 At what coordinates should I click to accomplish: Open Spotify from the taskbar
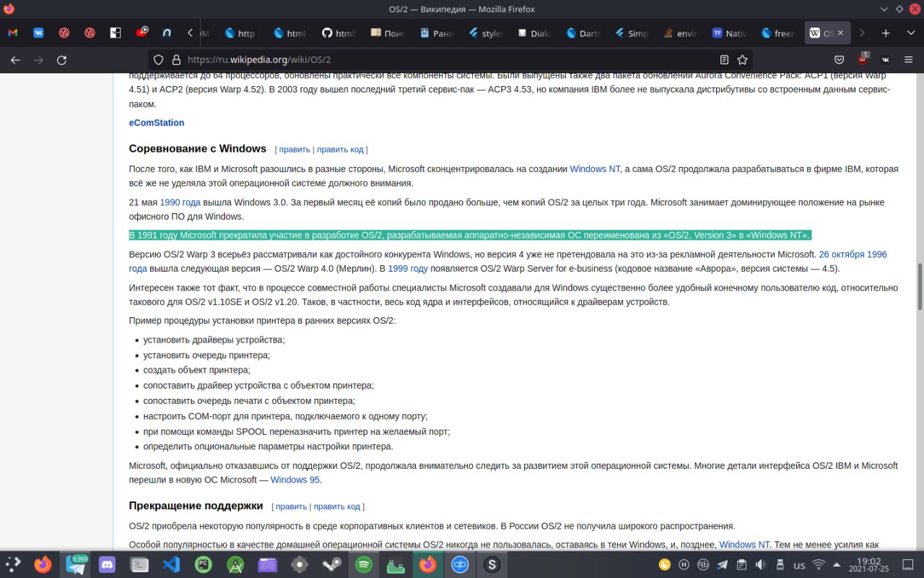click(x=364, y=564)
